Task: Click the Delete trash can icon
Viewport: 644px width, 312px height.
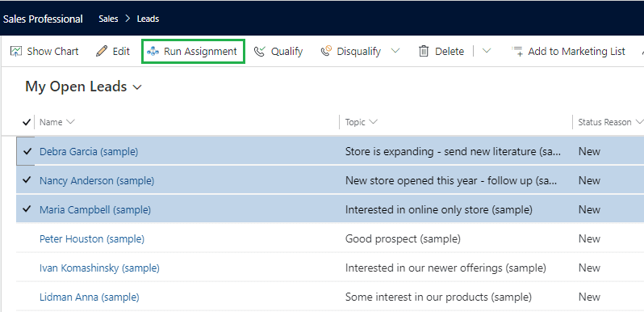Action: [x=424, y=52]
